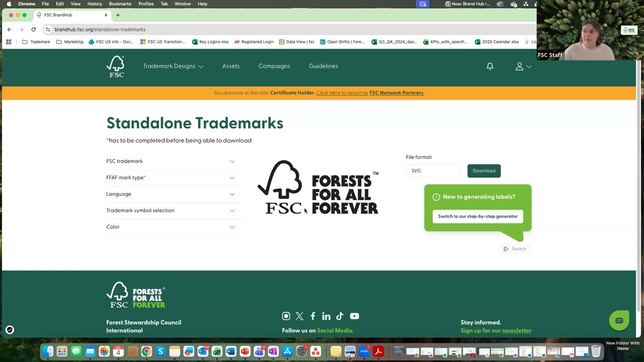Open the Chrome apps grid in bookmarks bar
Viewport: 644px width, 362px height.
9,42
